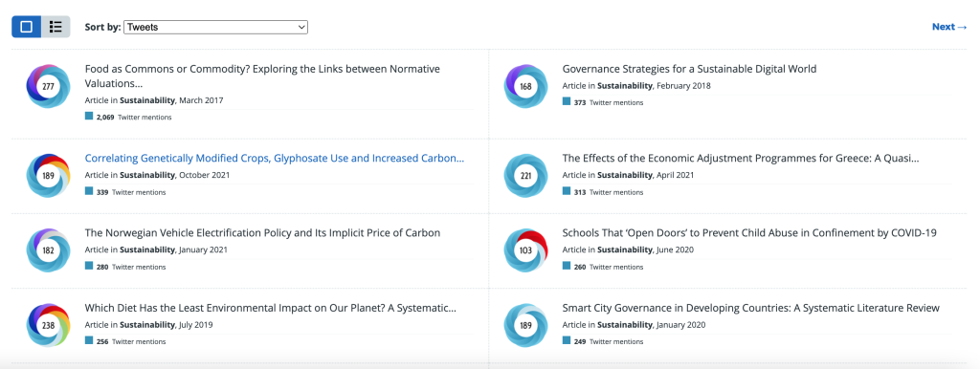Image resolution: width=980 pixels, height=369 pixels.
Task: Click the '260 Twitter mentions' text
Action: coord(608,267)
